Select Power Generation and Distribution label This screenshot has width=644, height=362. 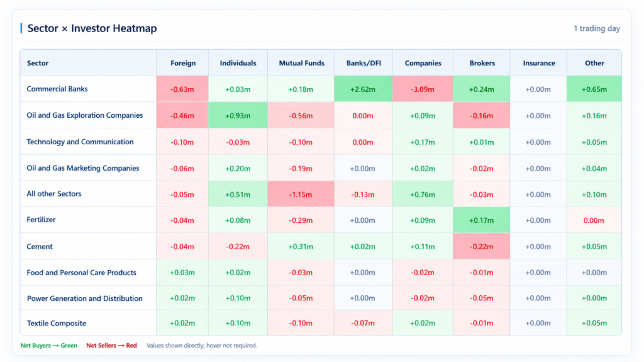click(85, 298)
